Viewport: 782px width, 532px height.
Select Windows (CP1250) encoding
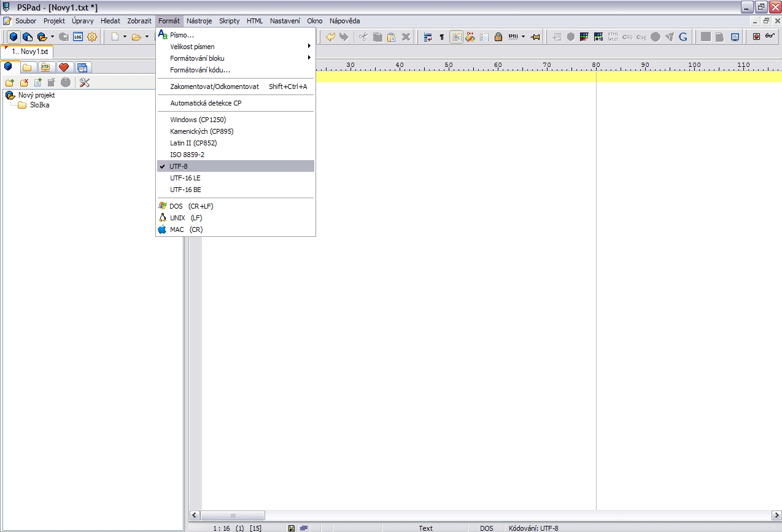tap(193, 120)
